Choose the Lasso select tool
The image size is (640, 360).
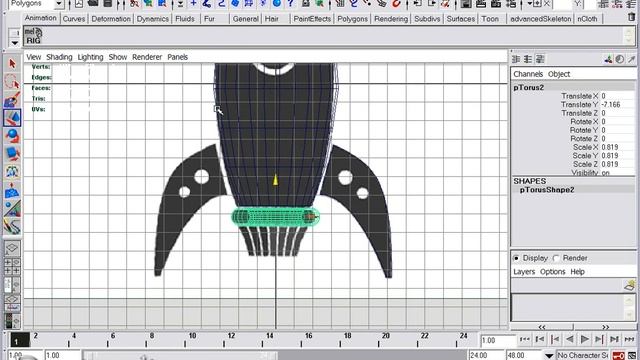(x=12, y=82)
